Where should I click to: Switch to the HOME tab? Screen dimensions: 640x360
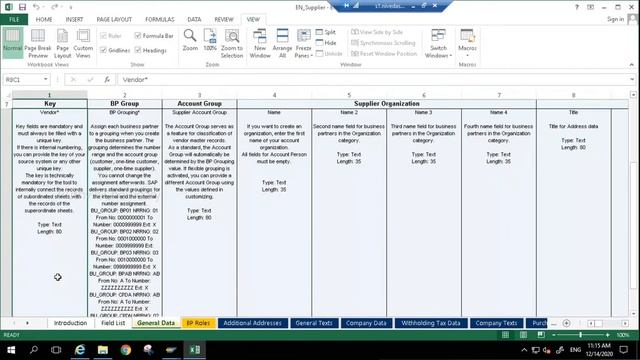coord(44,20)
